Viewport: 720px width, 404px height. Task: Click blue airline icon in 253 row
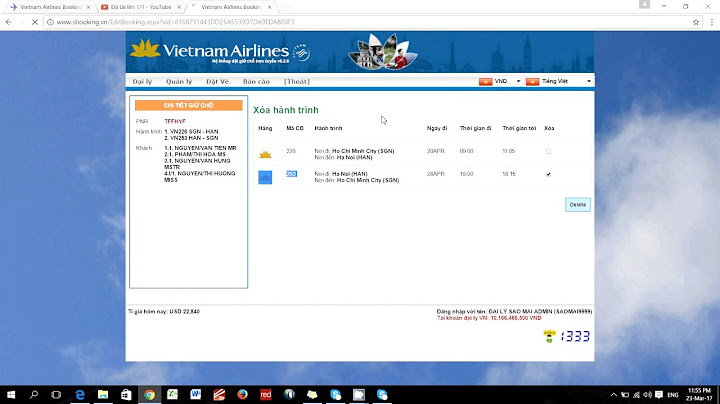tap(265, 177)
